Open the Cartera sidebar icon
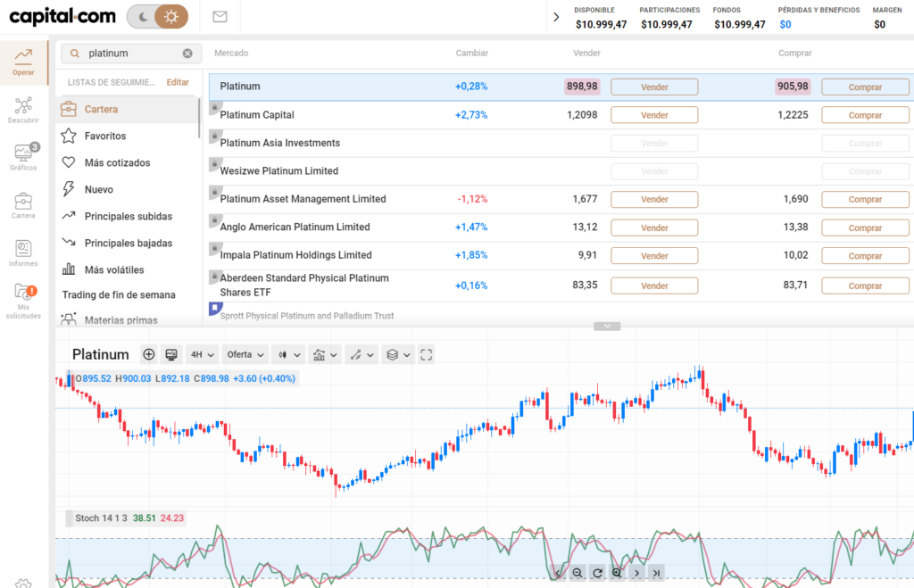 [23, 206]
